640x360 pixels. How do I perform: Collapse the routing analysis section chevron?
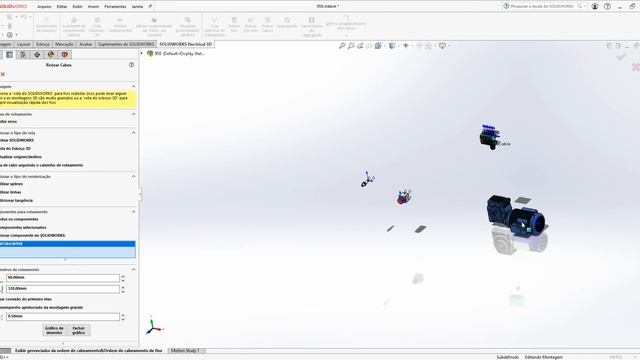click(133, 114)
